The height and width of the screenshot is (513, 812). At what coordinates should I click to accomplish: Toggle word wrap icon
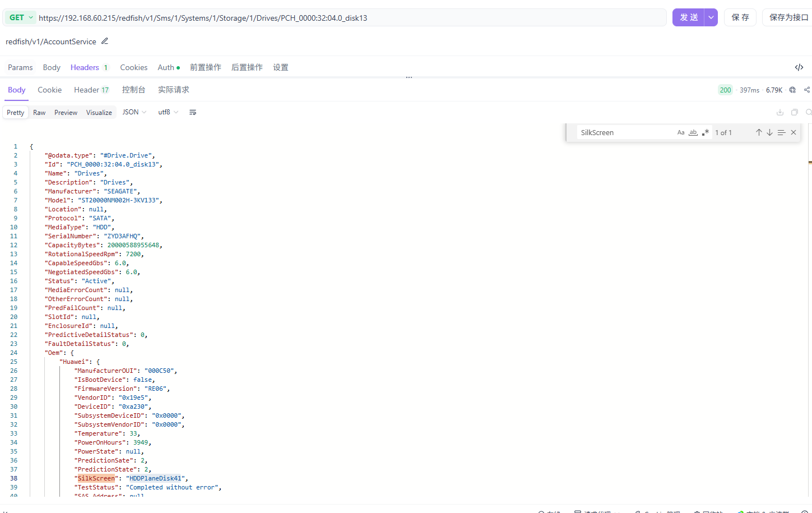pyautogui.click(x=193, y=112)
